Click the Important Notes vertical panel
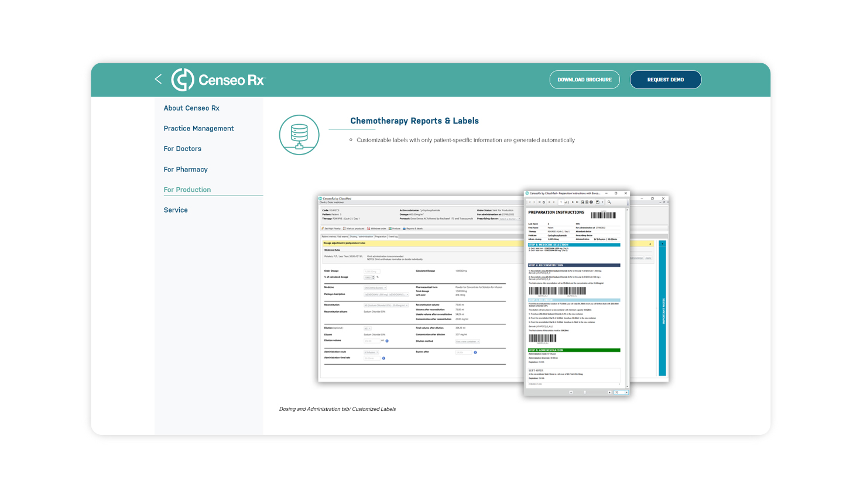 (663, 310)
